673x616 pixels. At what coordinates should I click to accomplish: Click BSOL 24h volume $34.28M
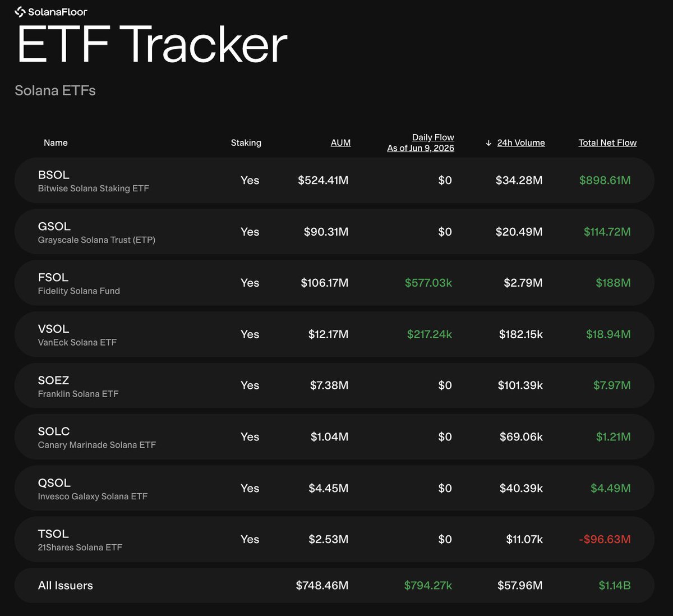(x=519, y=181)
